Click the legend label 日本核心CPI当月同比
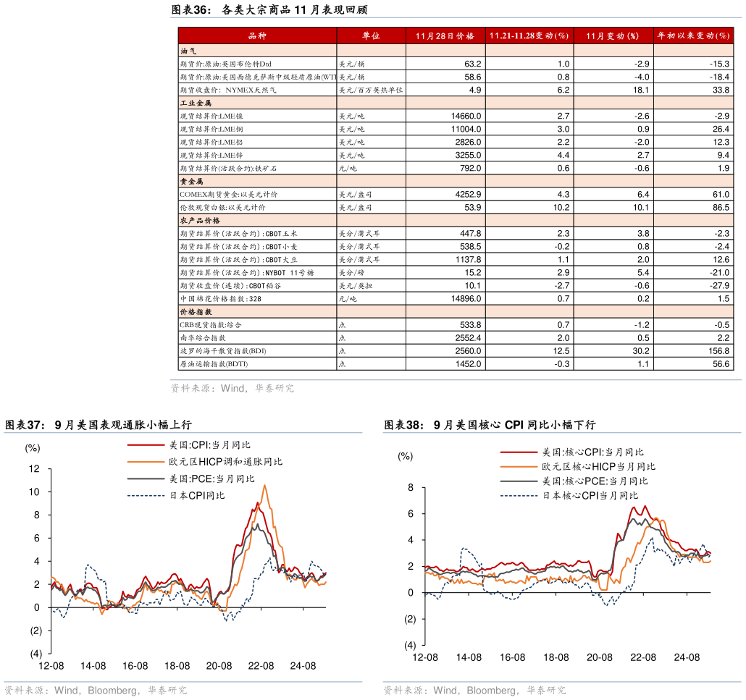The height and width of the screenshot is (700, 746). pos(590,496)
